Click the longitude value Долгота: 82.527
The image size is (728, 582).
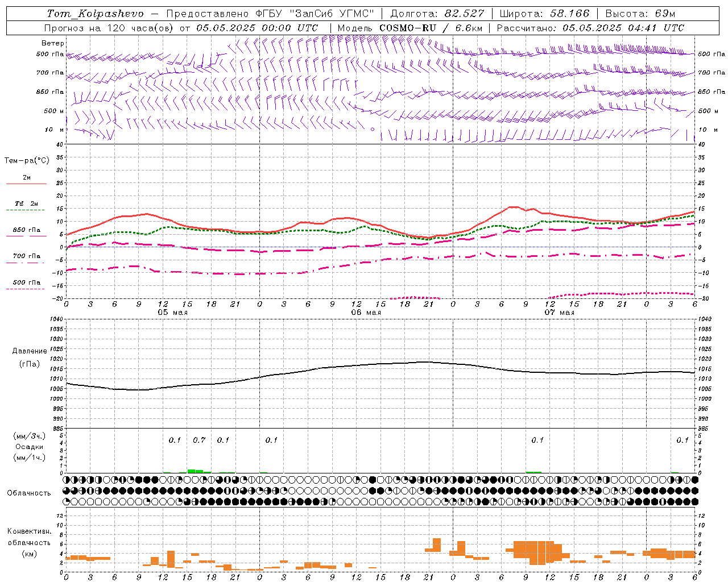(x=437, y=14)
